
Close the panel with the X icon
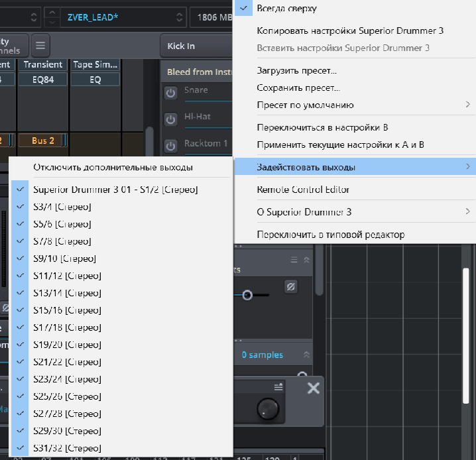(314, 388)
